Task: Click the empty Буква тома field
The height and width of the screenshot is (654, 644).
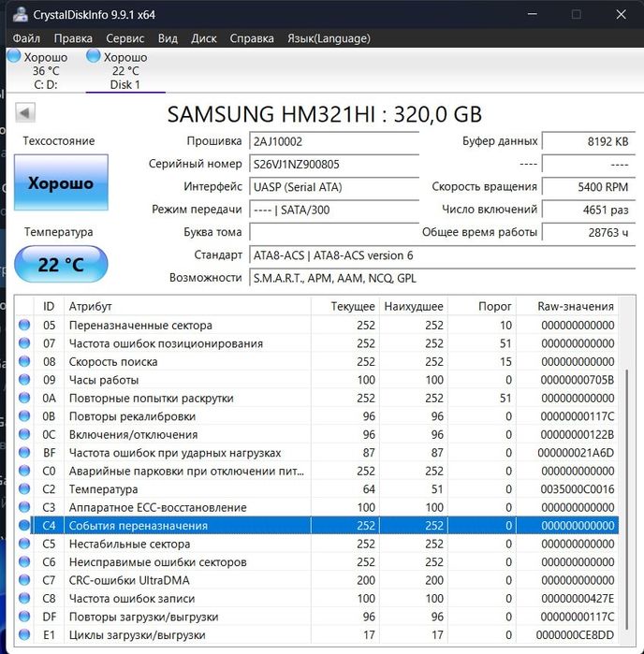Action: click(x=334, y=232)
